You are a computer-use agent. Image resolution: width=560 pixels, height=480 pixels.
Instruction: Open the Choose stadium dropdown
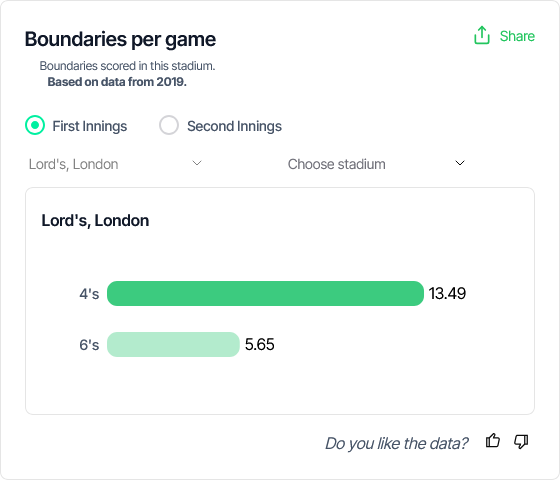[x=376, y=164]
